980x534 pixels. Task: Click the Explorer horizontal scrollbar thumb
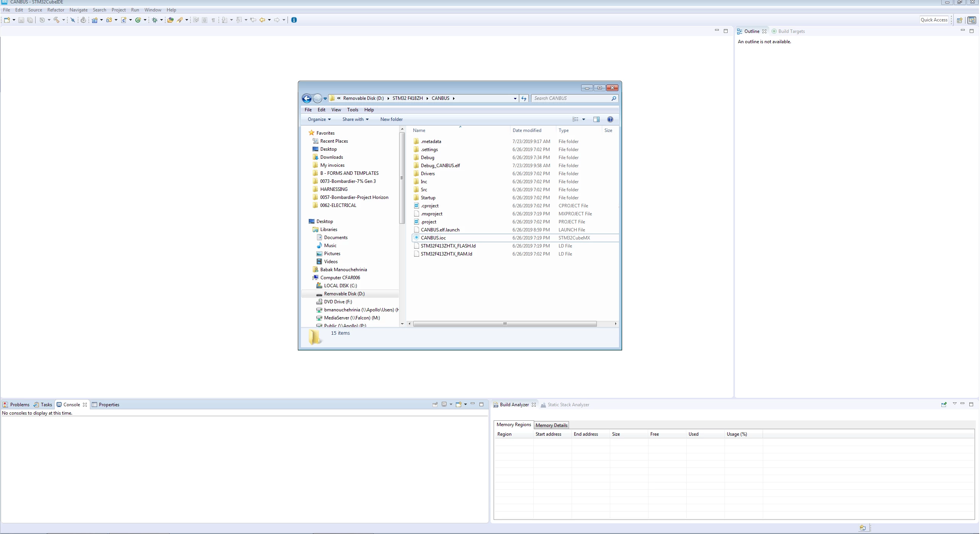[x=505, y=324]
